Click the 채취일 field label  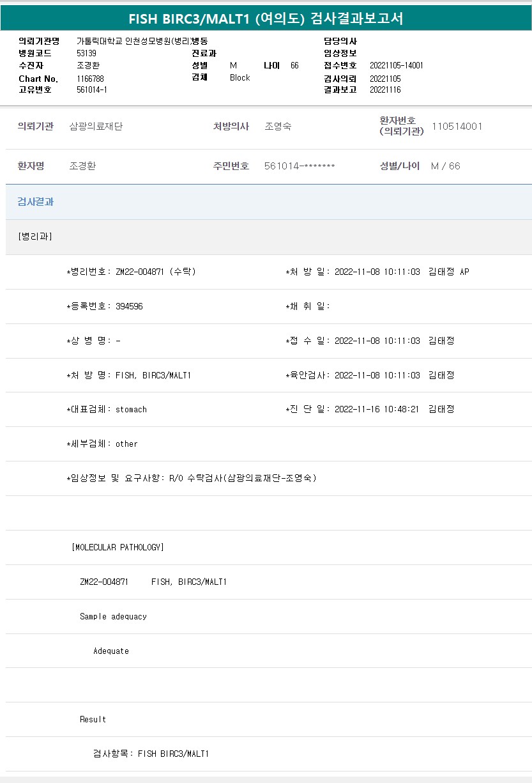pos(308,306)
